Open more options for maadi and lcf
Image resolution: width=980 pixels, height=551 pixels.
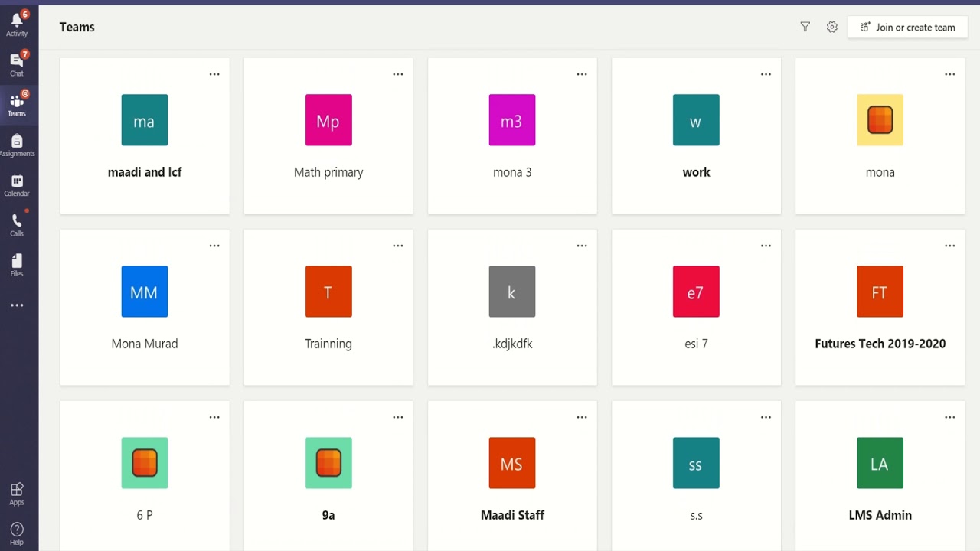pyautogui.click(x=214, y=74)
